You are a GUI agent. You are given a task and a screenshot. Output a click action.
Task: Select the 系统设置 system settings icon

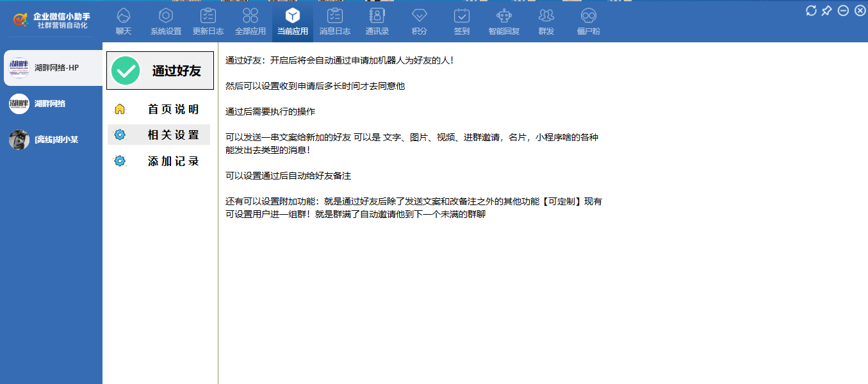[165, 19]
